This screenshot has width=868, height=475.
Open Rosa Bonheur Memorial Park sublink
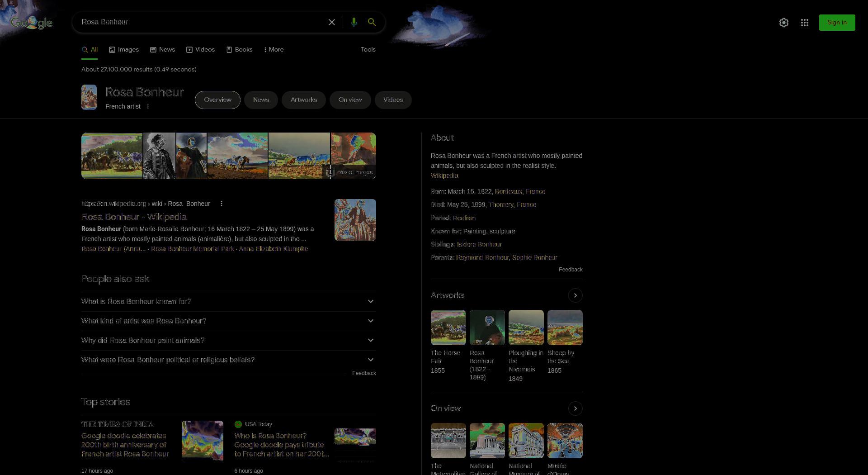(193, 249)
